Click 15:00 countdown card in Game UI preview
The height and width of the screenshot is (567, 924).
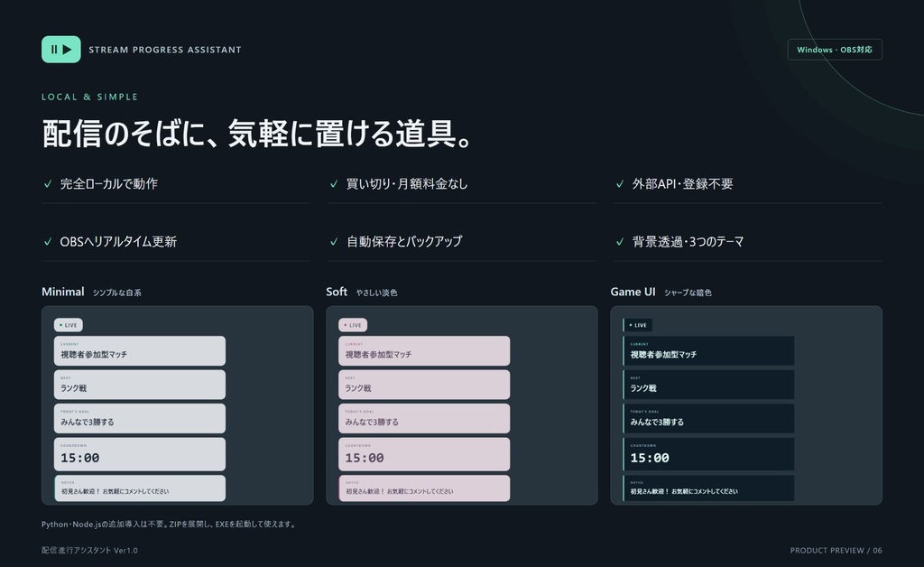tap(709, 454)
